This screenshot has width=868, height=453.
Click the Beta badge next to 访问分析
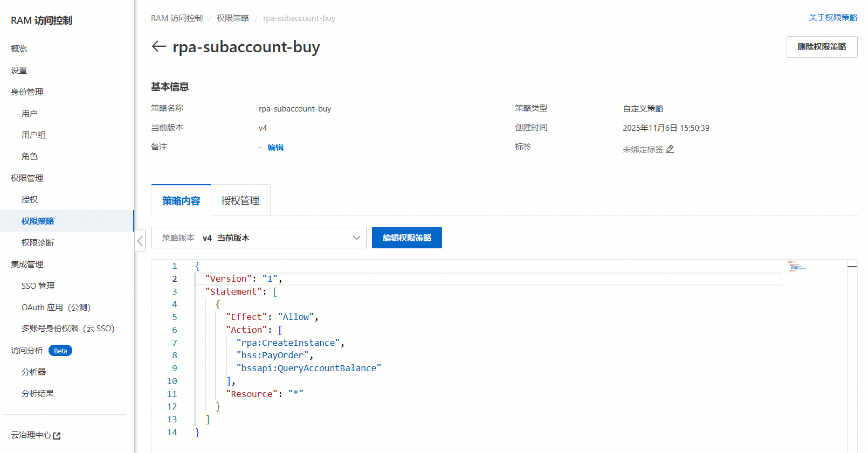click(60, 351)
